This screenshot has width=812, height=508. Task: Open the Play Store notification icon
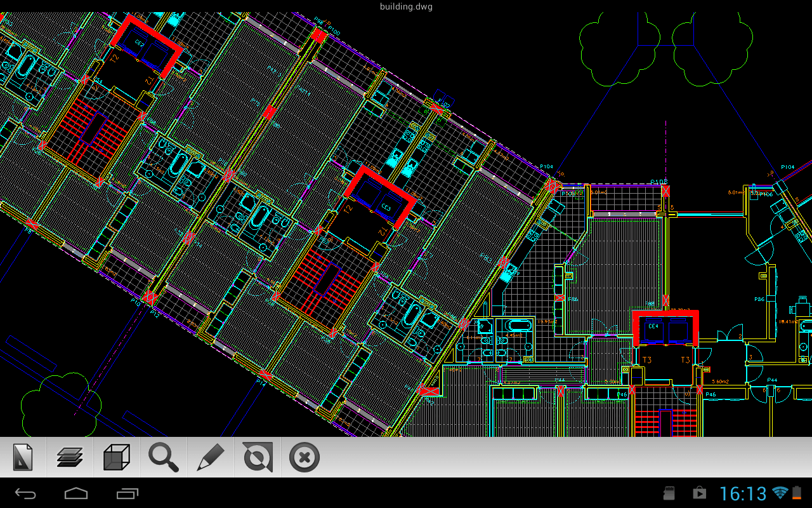699,493
